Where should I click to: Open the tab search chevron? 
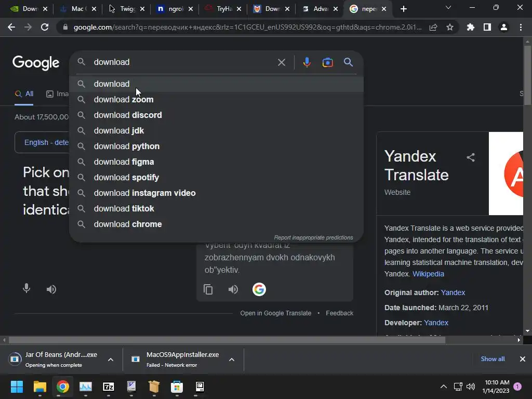(448, 8)
